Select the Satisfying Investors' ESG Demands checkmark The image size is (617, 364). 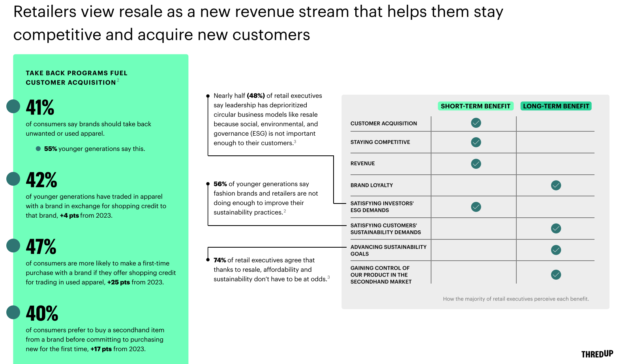coord(476,207)
